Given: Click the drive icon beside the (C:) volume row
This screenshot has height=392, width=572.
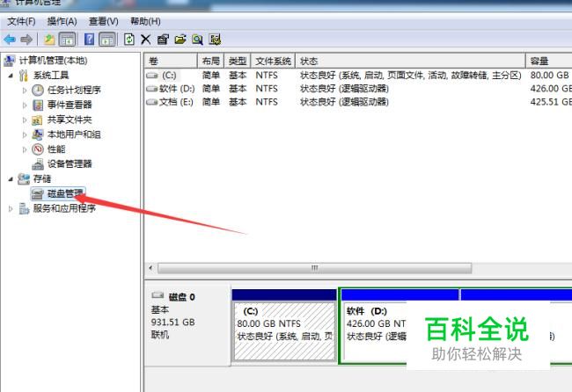Looking at the screenshot, I should 151,76.
